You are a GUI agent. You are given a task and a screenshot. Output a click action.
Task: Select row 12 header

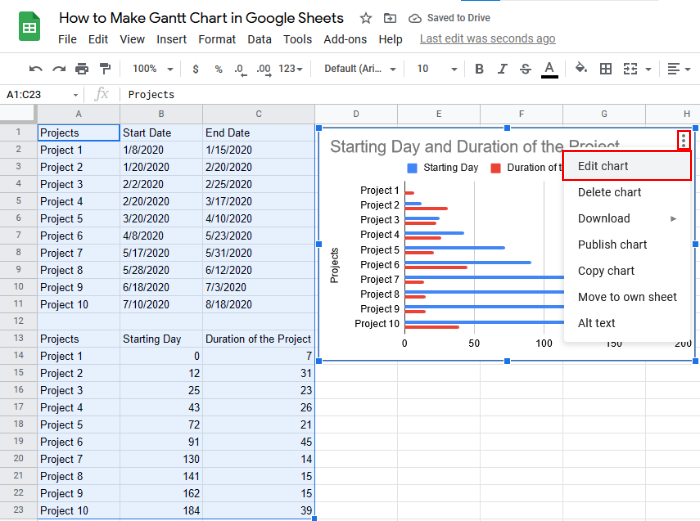pos(18,321)
